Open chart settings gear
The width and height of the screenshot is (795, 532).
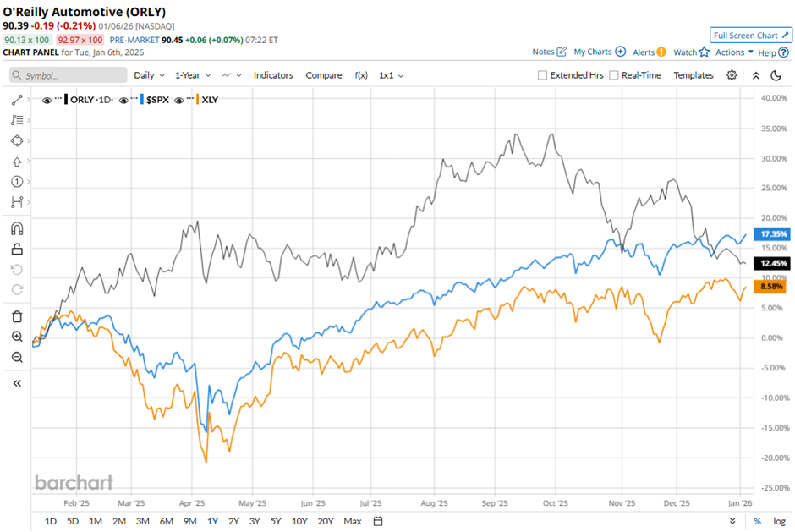point(732,75)
